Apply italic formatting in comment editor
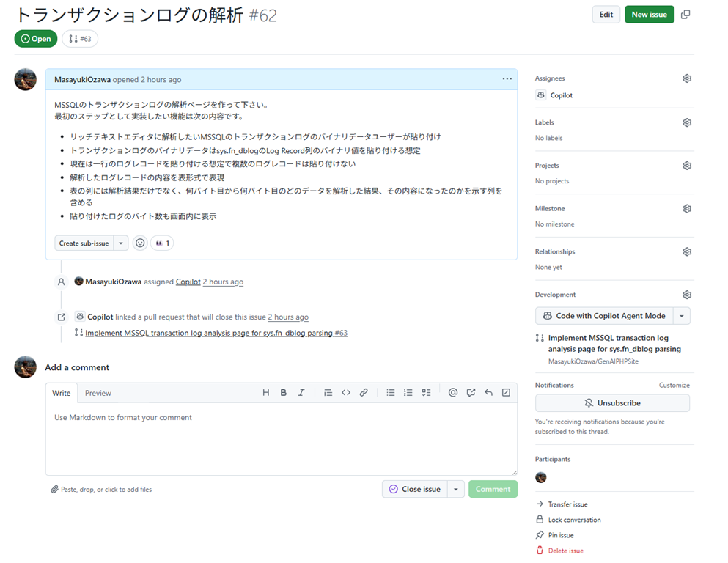The width and height of the screenshot is (728, 563). tap(301, 393)
